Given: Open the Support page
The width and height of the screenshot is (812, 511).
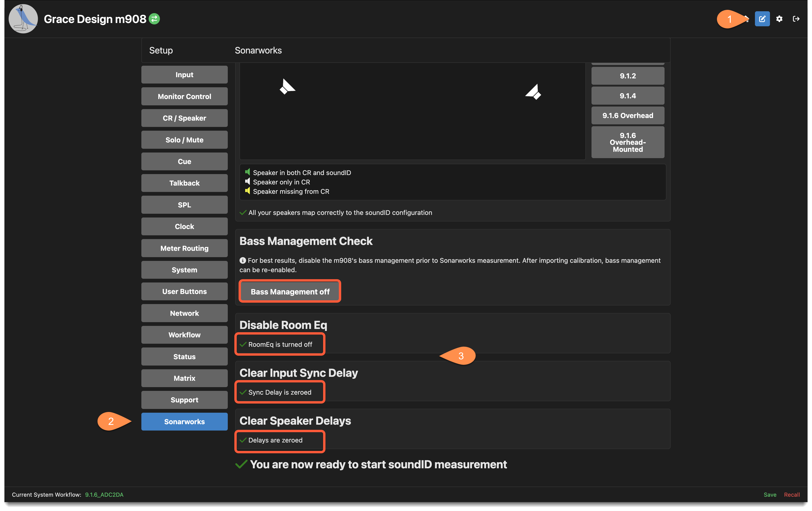Looking at the screenshot, I should (x=185, y=400).
